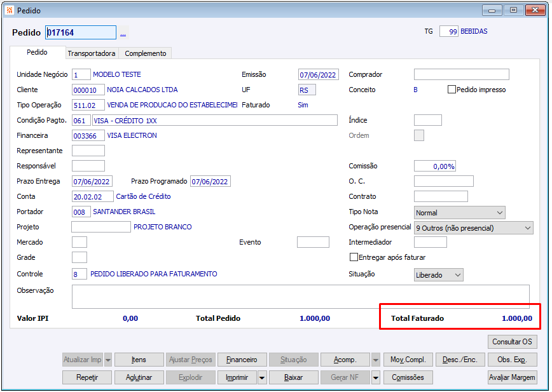Screen dimensions: 552x392
Task: Click the Tipo Operação field 511.02
Action: click(88, 105)
